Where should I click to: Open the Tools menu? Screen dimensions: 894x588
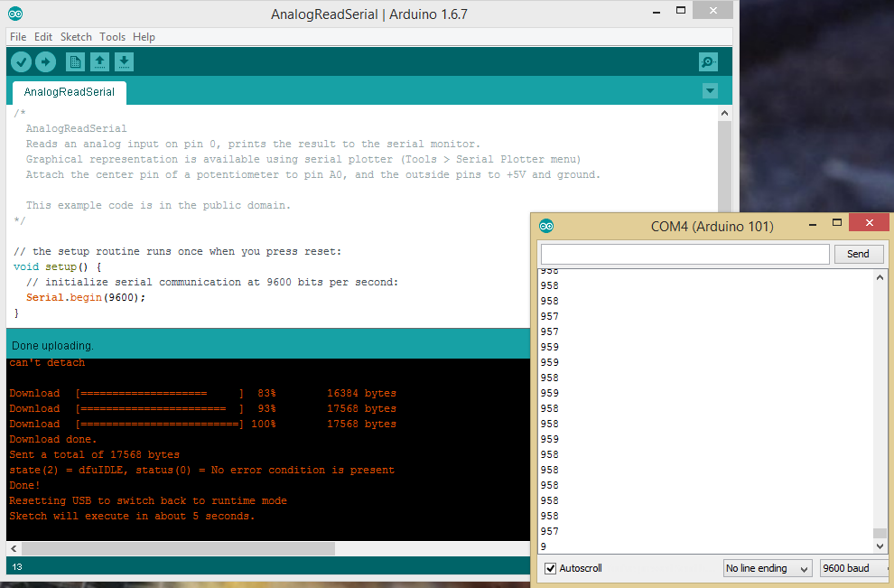point(112,36)
